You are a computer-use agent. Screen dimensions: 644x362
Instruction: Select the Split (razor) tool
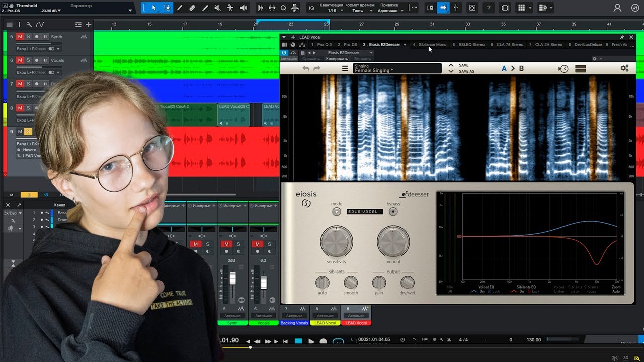point(180,8)
